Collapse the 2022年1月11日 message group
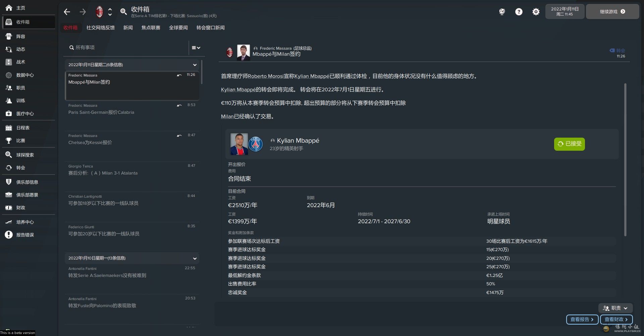The width and height of the screenshot is (644, 336). point(195,65)
